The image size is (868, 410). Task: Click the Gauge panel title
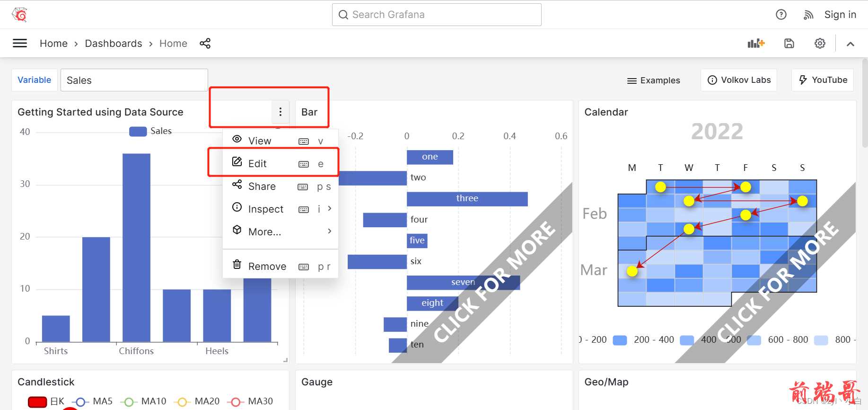point(317,382)
